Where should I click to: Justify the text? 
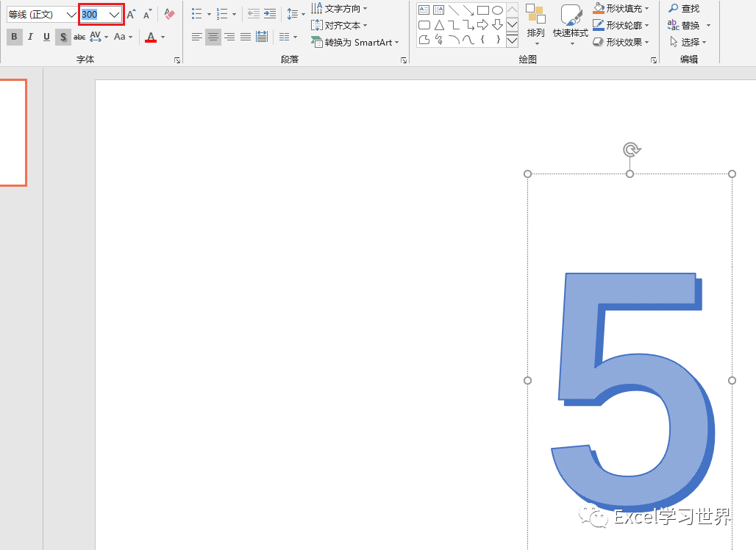tap(246, 37)
